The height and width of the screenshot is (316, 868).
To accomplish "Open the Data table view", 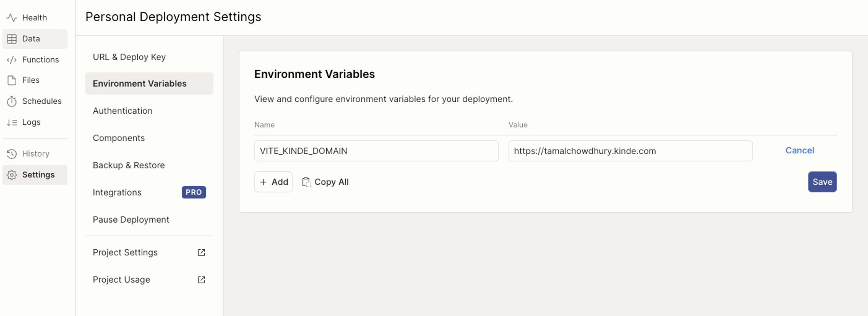I will click(35, 39).
